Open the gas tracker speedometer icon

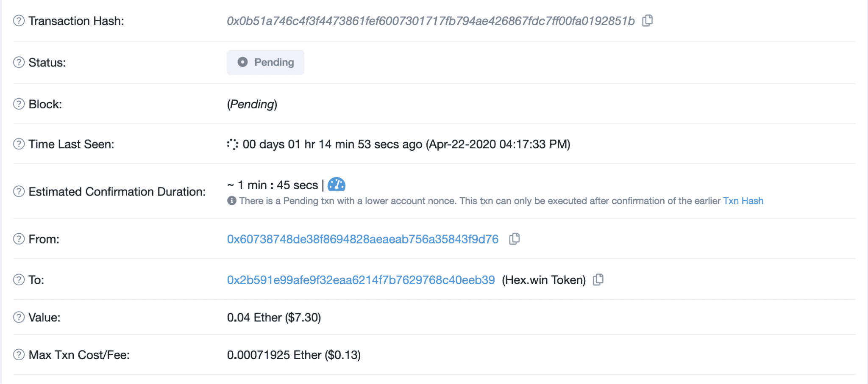(x=337, y=185)
